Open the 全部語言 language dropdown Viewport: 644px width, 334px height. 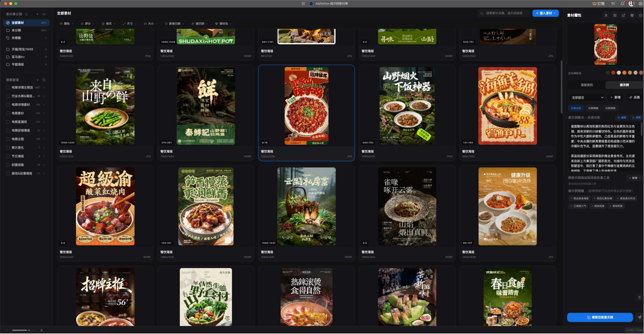[587, 97]
